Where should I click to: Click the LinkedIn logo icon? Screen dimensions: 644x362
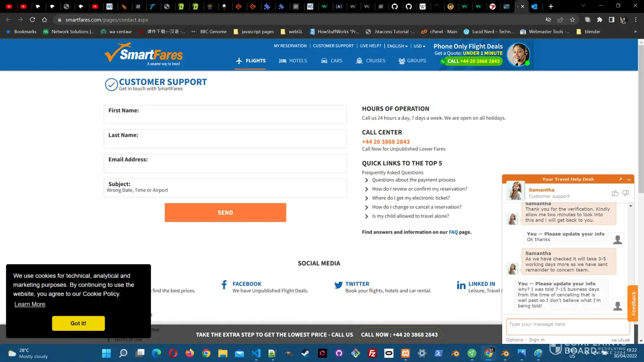[x=461, y=285]
